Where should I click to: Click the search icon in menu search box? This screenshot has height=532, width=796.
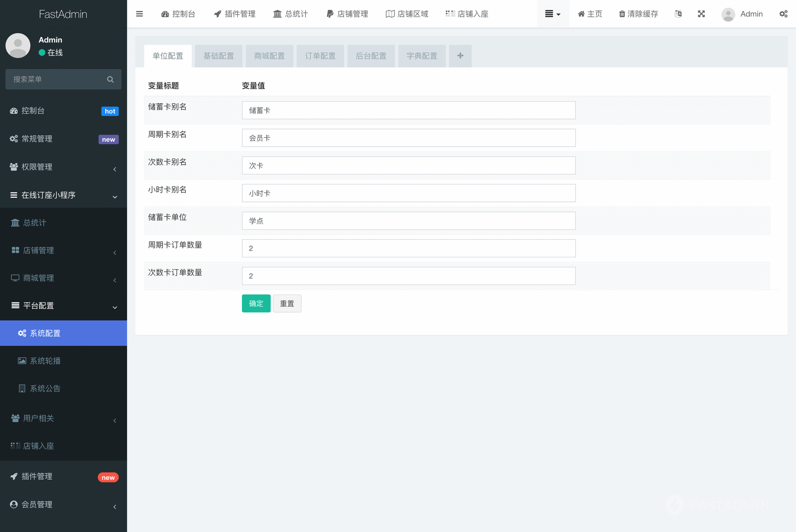click(110, 79)
